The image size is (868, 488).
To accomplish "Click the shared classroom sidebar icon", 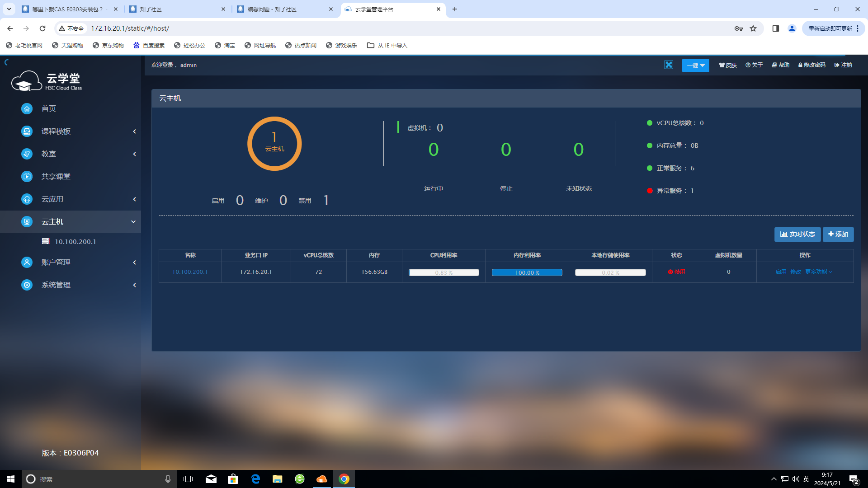I will click(x=27, y=176).
